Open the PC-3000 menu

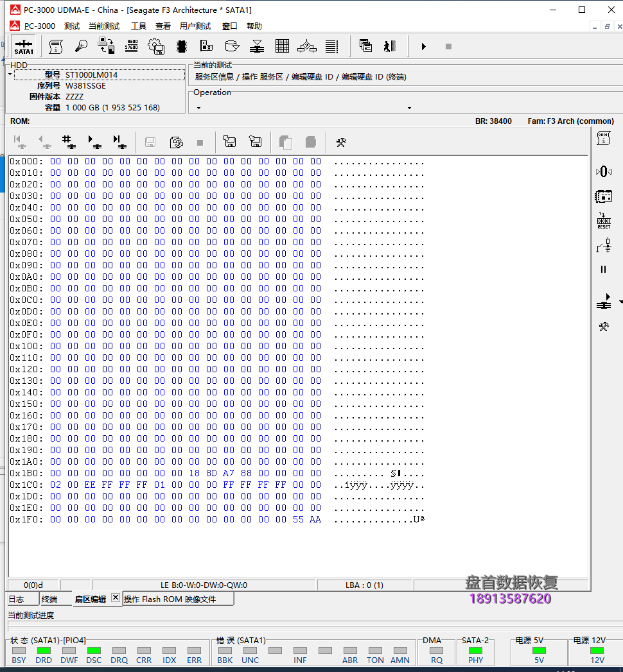39,26
